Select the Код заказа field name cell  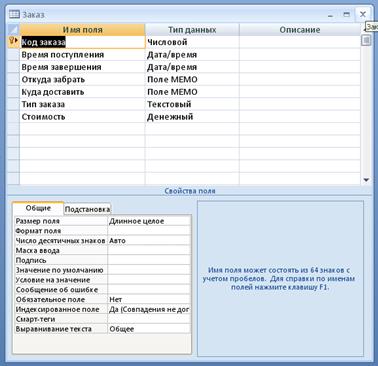(x=82, y=42)
